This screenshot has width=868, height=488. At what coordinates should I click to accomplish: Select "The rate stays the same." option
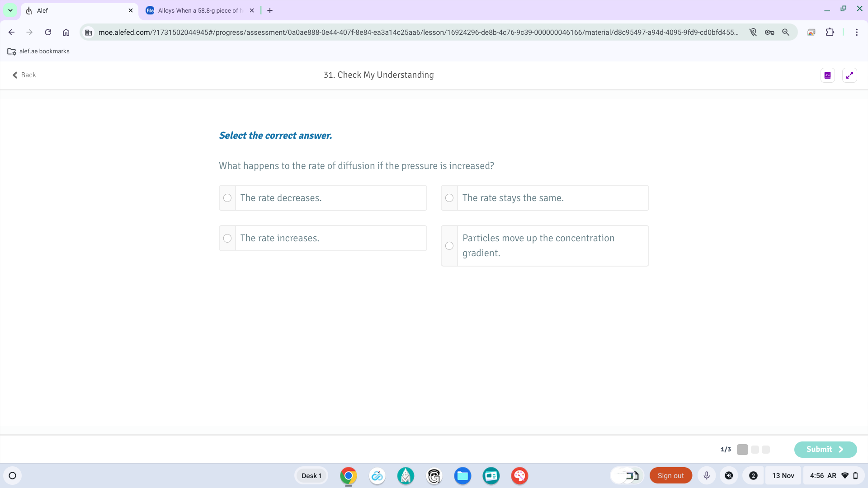tap(449, 198)
